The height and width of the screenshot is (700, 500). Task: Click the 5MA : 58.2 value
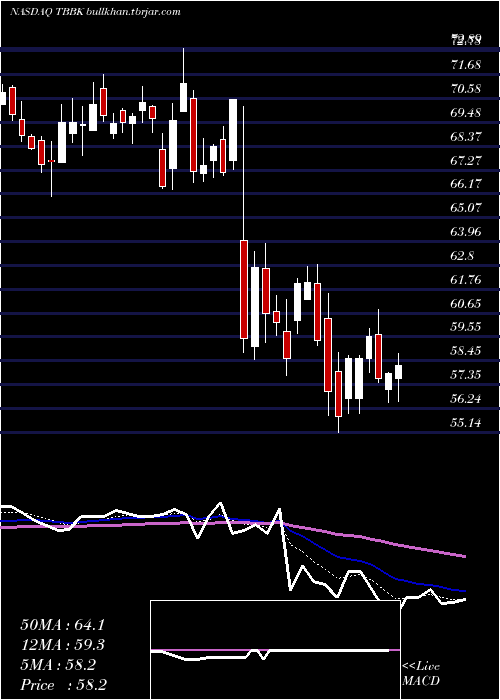click(58, 665)
